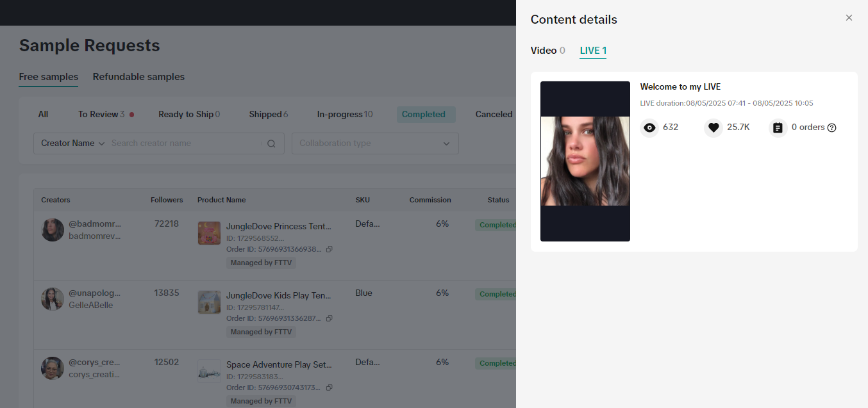Copy the JungleDove Kids Play Tent order ID
The width and height of the screenshot is (868, 408).
click(330, 318)
